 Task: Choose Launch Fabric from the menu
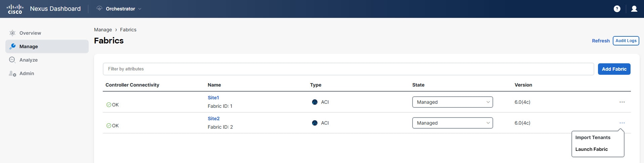click(591, 149)
